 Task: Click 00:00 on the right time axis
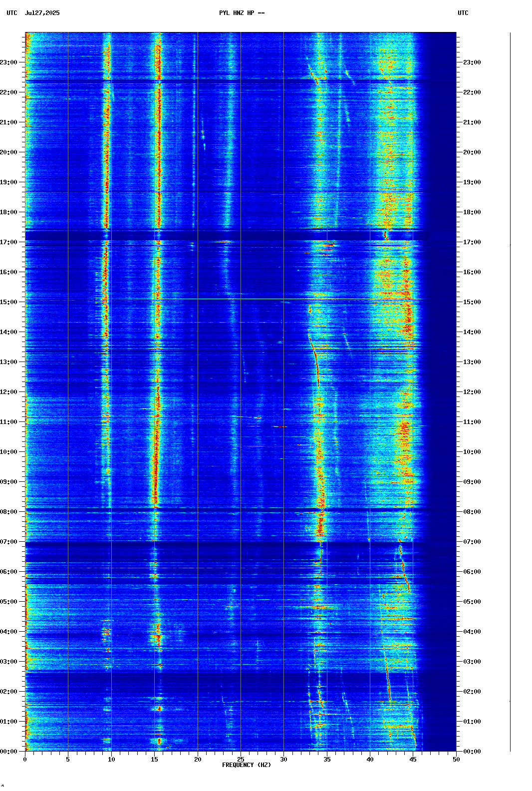[472, 752]
